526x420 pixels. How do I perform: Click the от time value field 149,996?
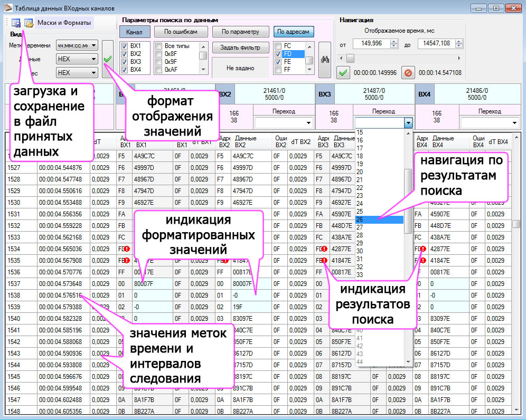(x=371, y=44)
